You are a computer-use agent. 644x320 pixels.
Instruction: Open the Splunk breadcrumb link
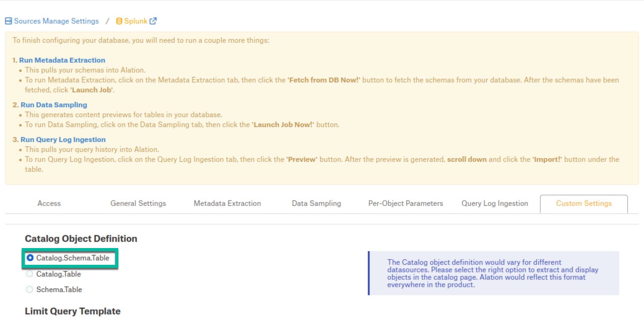(136, 21)
